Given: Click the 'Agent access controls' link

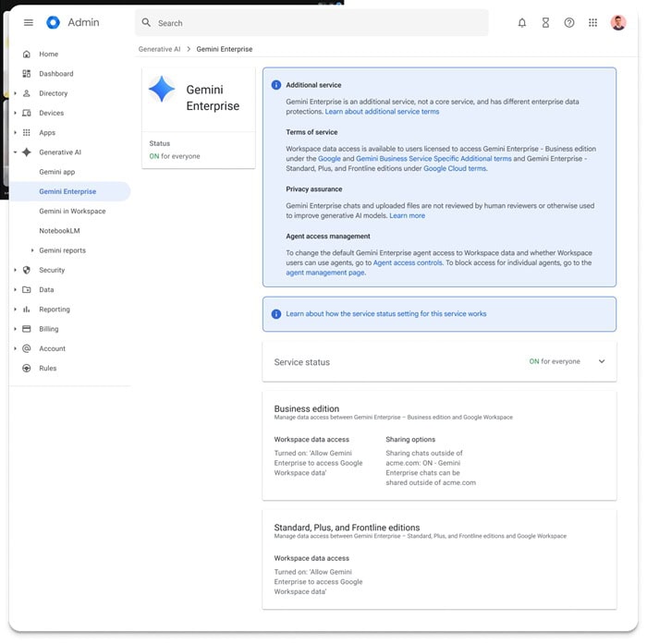Looking at the screenshot, I should point(408,263).
